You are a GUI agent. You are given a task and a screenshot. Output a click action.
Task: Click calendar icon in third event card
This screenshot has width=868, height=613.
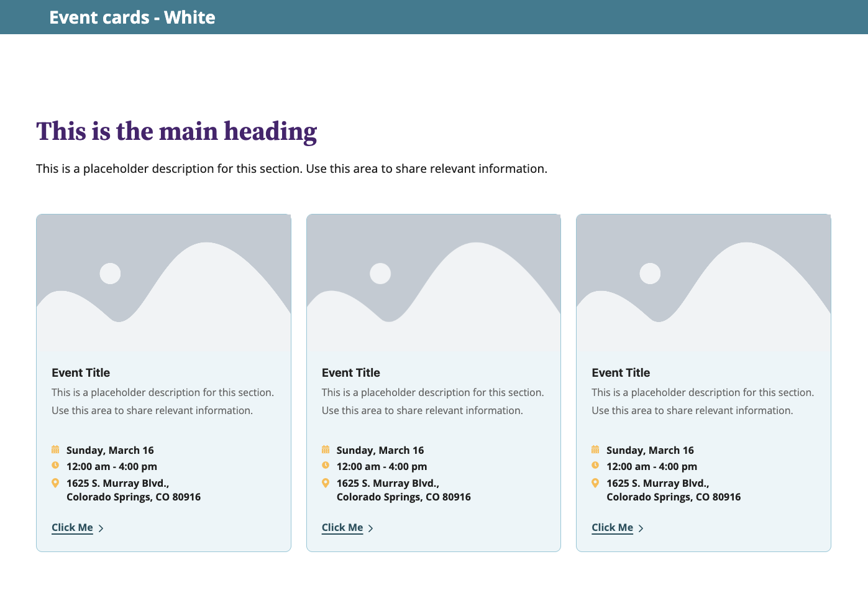595,449
